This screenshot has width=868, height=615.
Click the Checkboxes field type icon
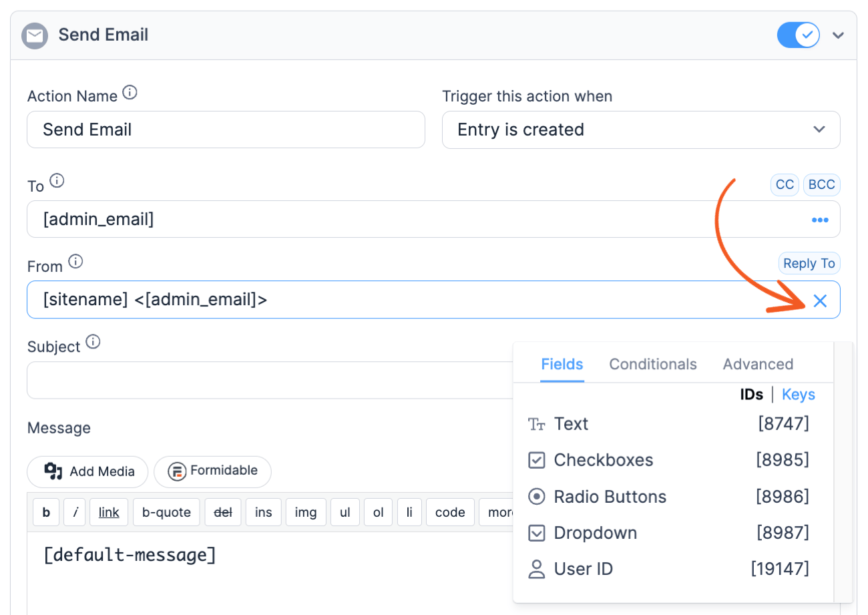[x=537, y=460]
